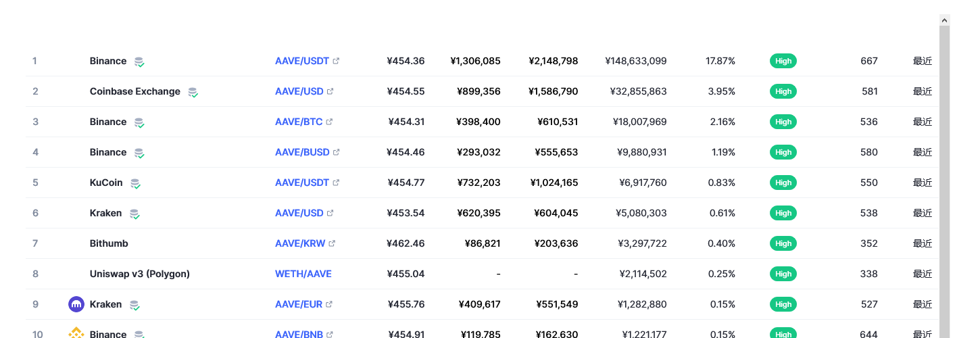Click external link icon beside AAVE/BUSD
Screen dimensions: 980x338
pyautogui.click(x=336, y=152)
